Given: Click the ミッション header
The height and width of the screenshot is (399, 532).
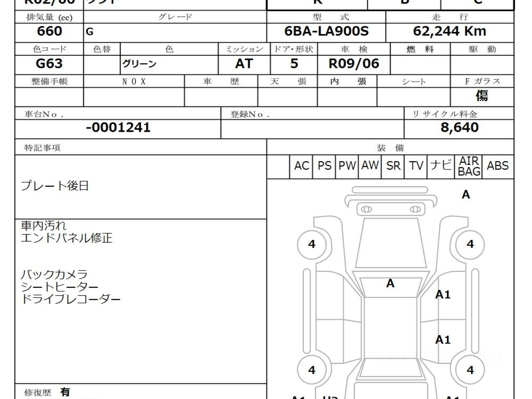Looking at the screenshot, I should point(245,49).
